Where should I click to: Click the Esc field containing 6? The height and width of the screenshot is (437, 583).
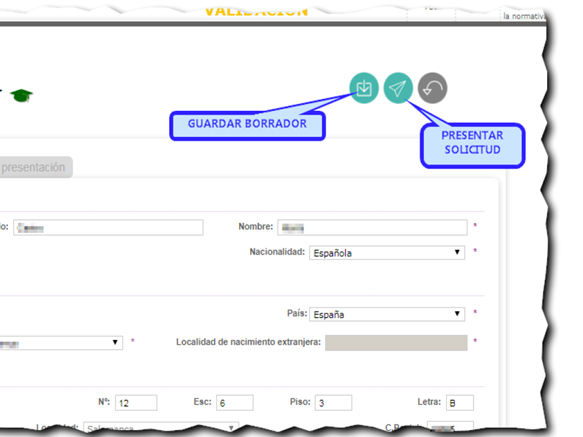pos(235,403)
